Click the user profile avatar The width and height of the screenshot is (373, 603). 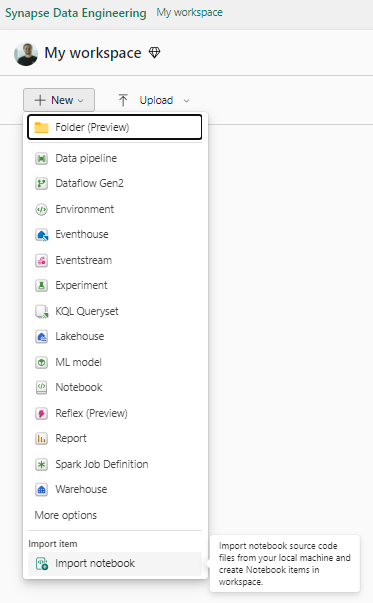pyautogui.click(x=26, y=54)
